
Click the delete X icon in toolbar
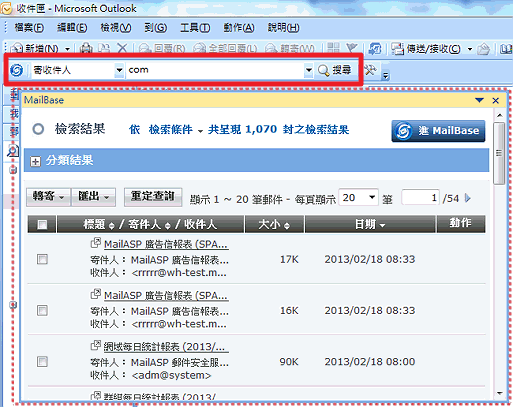click(x=122, y=49)
